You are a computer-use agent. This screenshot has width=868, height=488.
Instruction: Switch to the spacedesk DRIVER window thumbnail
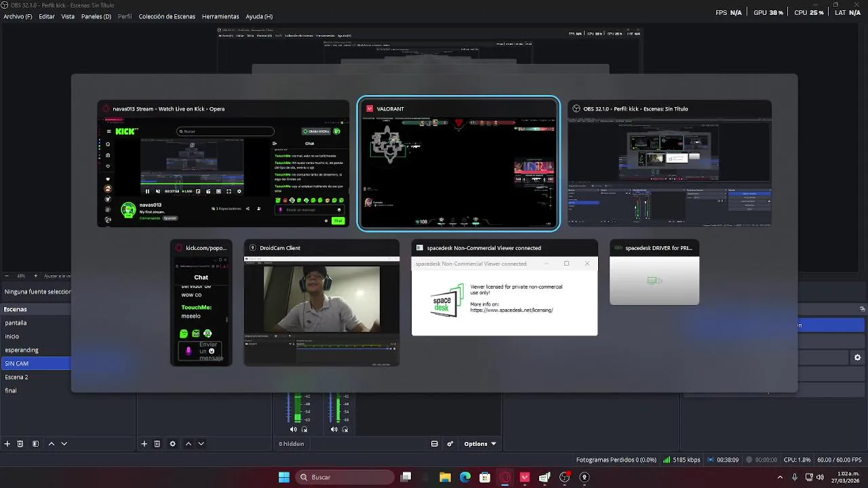(x=654, y=272)
